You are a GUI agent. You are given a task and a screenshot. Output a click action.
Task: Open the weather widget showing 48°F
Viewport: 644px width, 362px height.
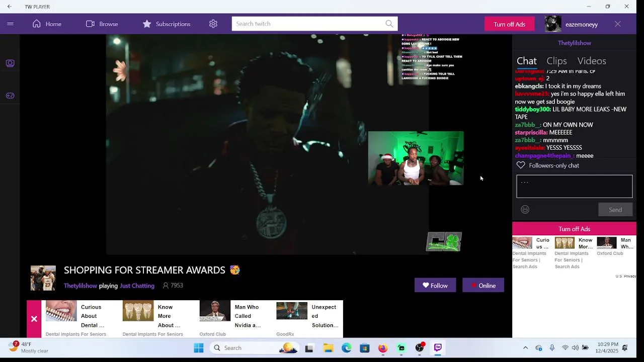click(29, 347)
